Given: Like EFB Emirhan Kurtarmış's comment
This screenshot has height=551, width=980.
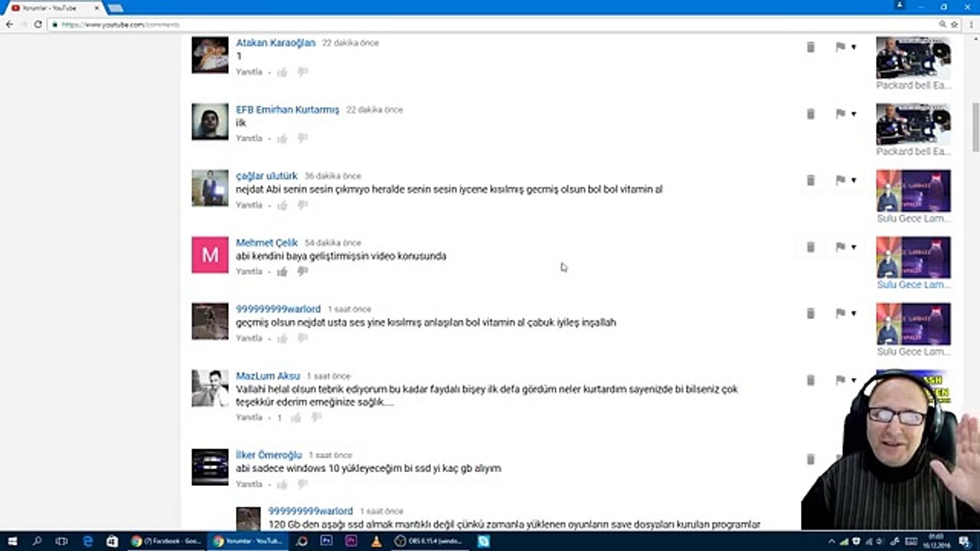Looking at the screenshot, I should tap(283, 139).
